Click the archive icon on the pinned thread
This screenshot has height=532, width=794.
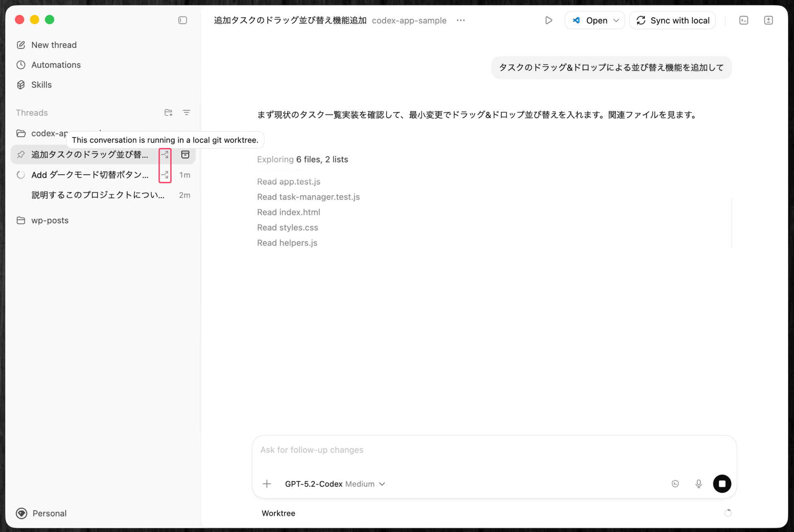(185, 155)
